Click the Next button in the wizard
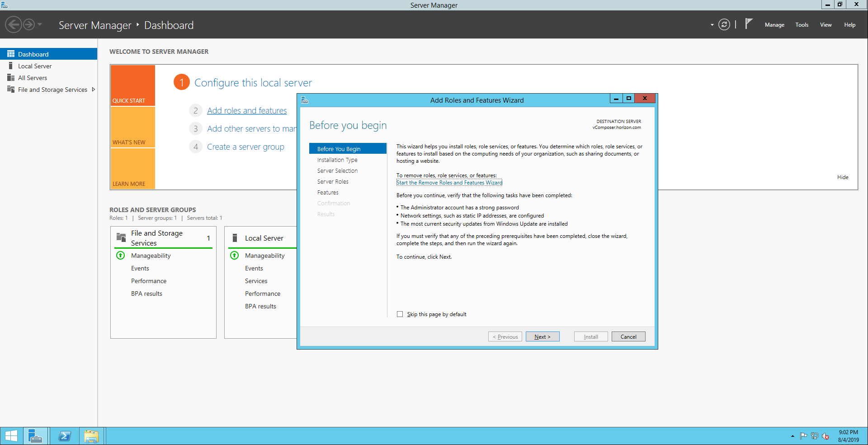 (542, 337)
